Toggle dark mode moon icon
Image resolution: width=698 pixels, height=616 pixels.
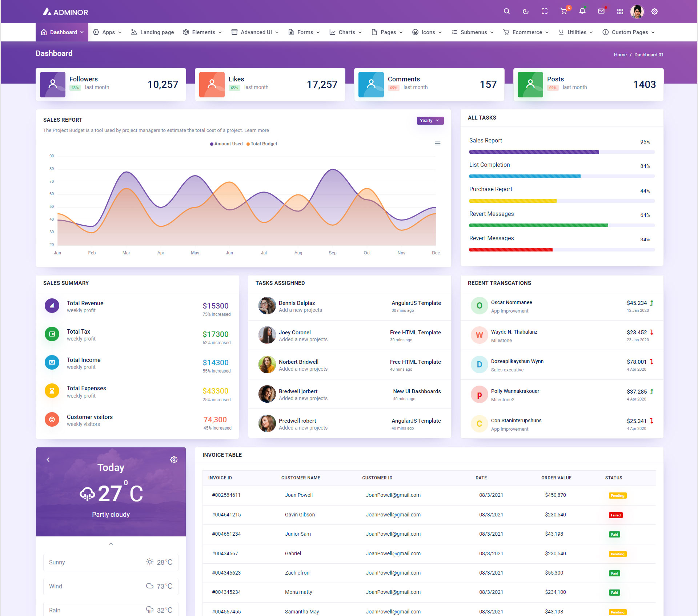(x=525, y=11)
